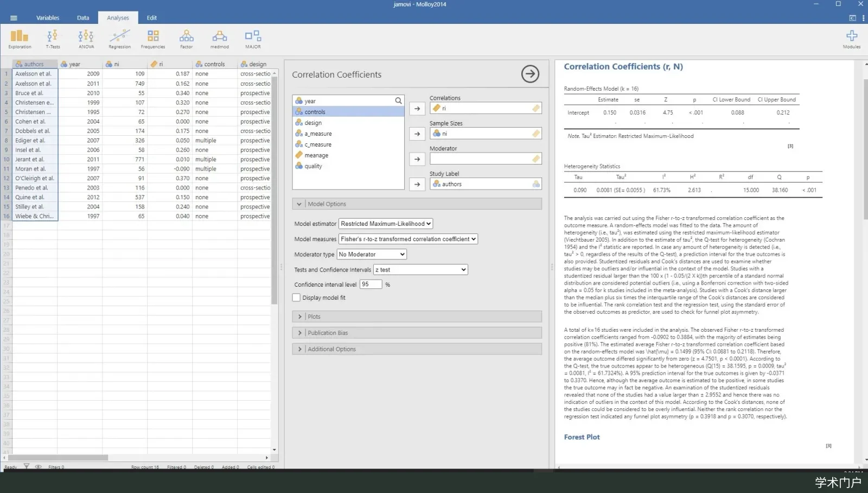This screenshot has width=868, height=493.
Task: Select the Analyses tab
Action: pos(118,18)
